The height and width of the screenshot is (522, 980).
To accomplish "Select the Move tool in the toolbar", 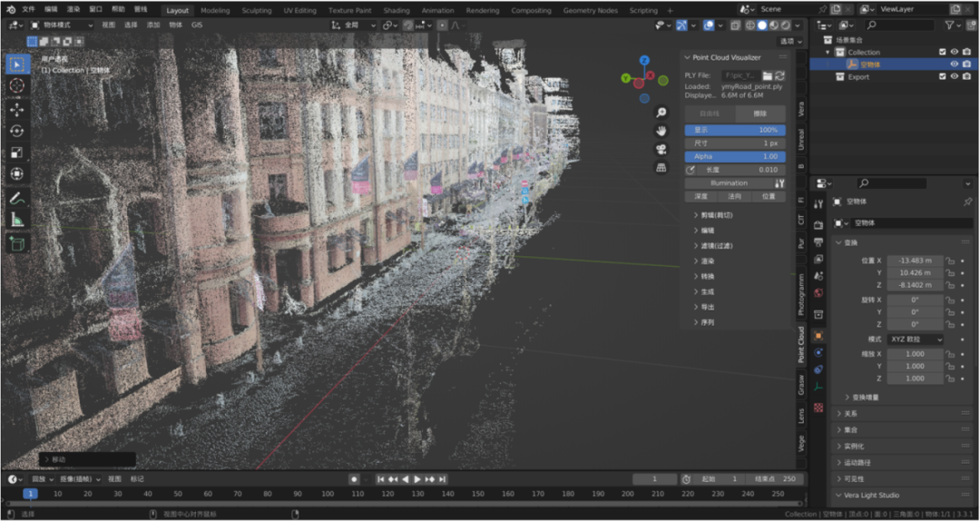I will point(17,110).
